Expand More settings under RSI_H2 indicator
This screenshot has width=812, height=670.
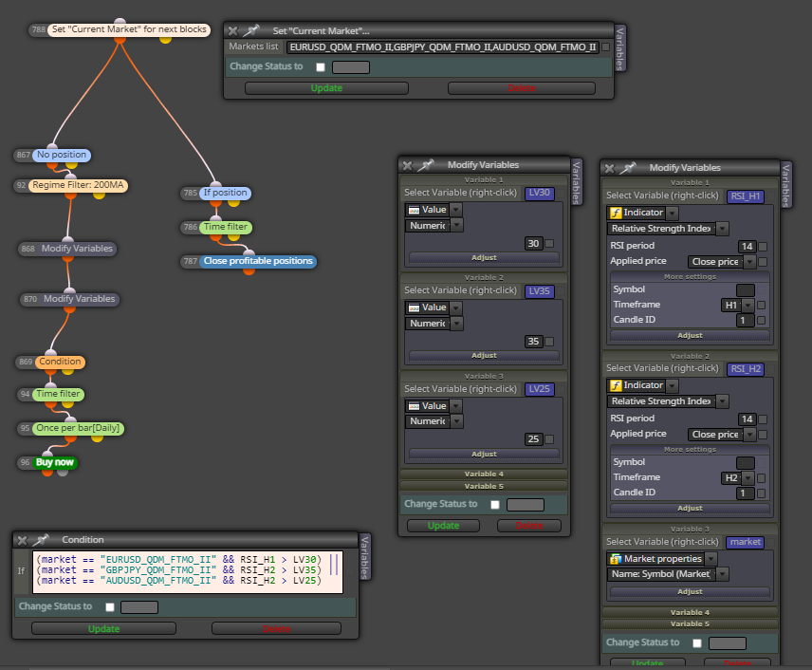[690, 450]
